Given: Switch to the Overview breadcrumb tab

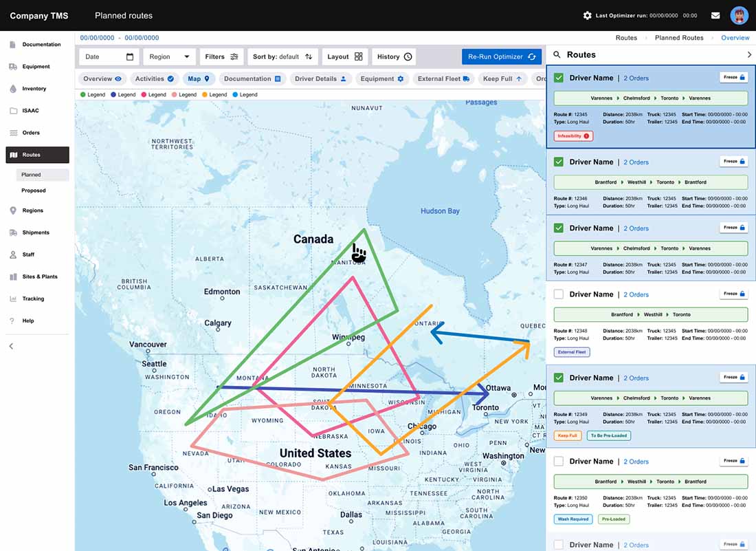Looking at the screenshot, I should [x=735, y=38].
